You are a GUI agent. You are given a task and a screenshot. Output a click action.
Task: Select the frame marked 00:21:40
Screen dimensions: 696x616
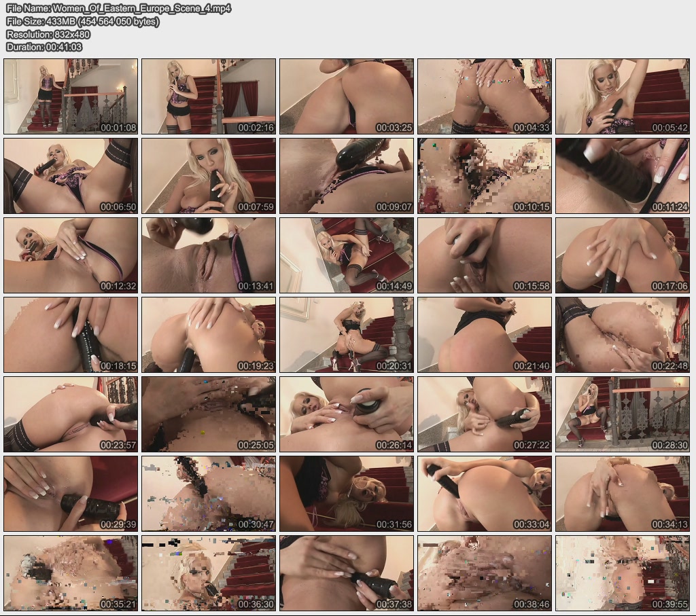pyautogui.click(x=485, y=335)
